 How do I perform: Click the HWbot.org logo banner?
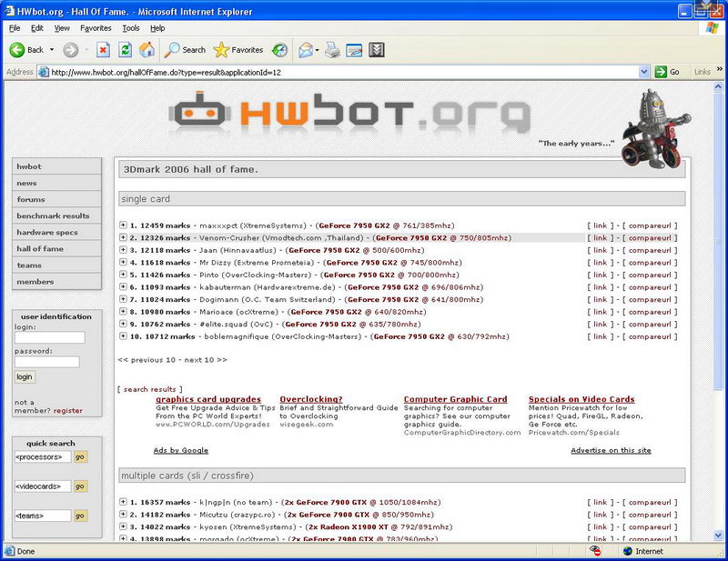click(x=349, y=113)
